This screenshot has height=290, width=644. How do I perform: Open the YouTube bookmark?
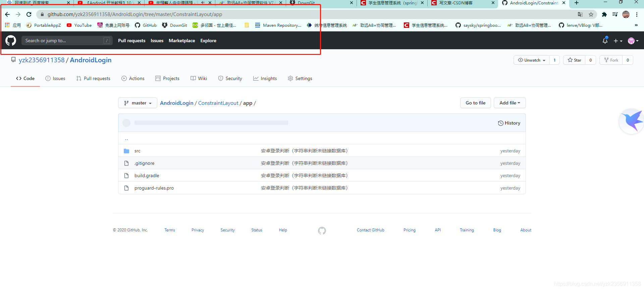point(79,25)
